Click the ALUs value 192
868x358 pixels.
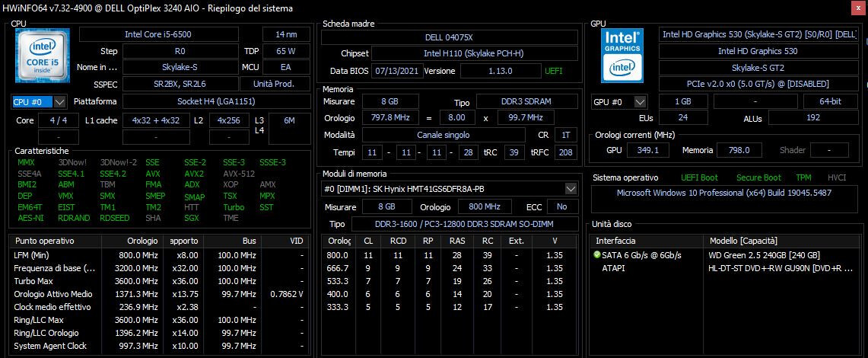coord(812,118)
